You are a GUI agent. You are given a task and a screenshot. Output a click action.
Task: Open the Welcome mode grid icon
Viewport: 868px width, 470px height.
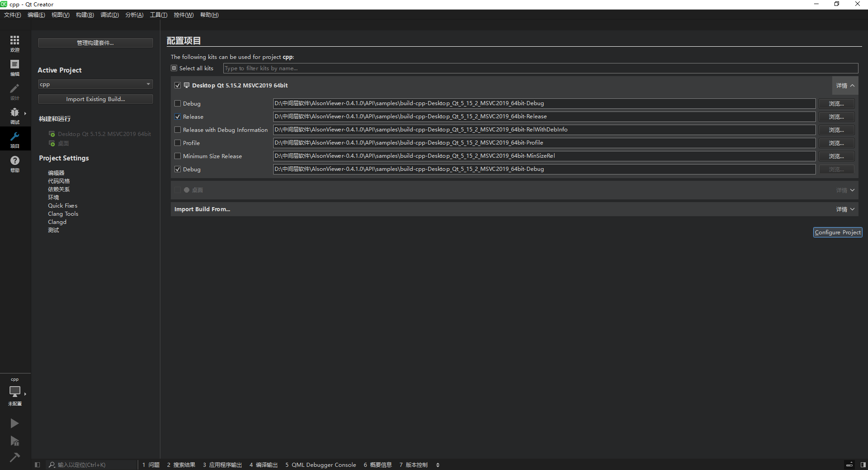pos(15,43)
